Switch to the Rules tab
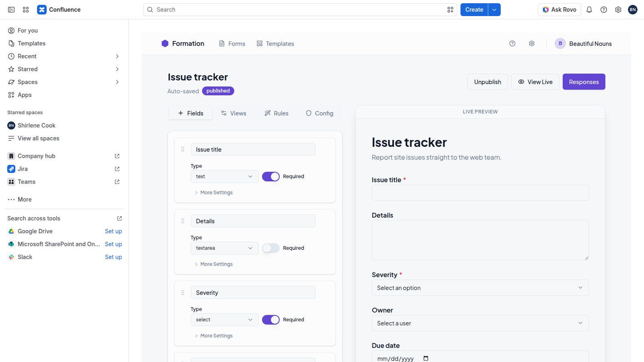This screenshot has height=362, width=644. [277, 113]
